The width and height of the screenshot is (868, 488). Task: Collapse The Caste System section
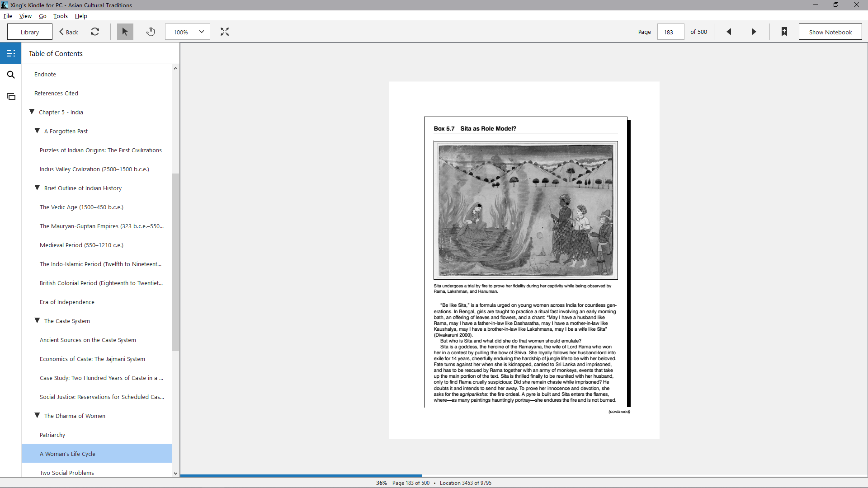(37, 320)
